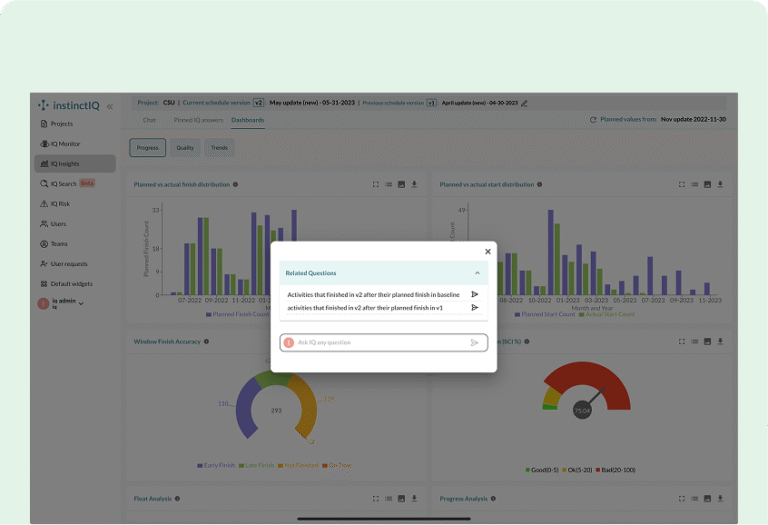Image resolution: width=768 pixels, height=525 pixels.
Task: Download Progress Analysis widget data
Action: pos(720,499)
